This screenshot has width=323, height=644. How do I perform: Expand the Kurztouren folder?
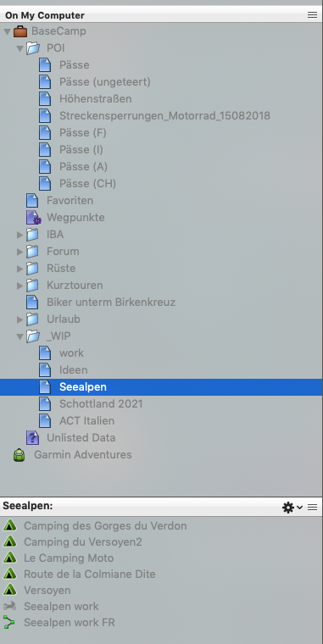point(19,286)
